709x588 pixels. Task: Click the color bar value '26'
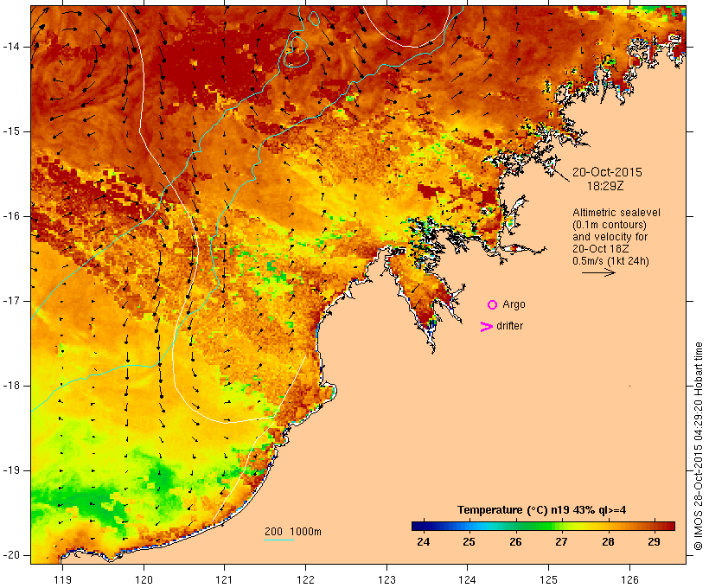click(x=515, y=542)
